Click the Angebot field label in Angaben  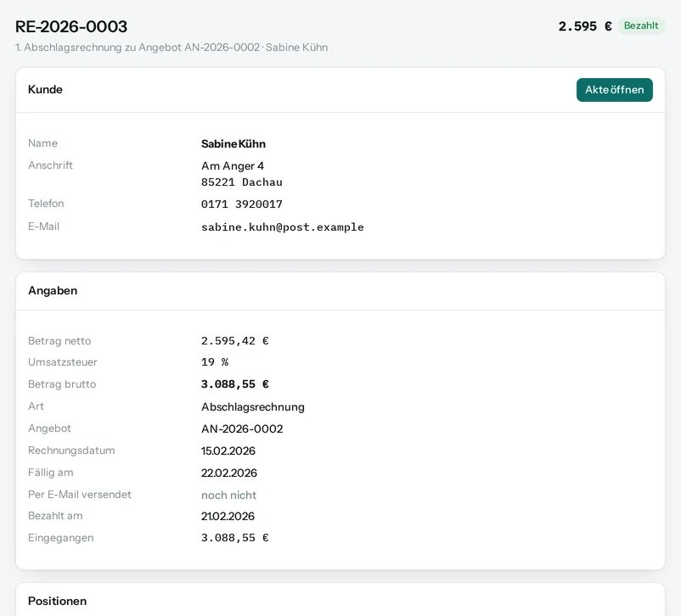[x=49, y=428]
